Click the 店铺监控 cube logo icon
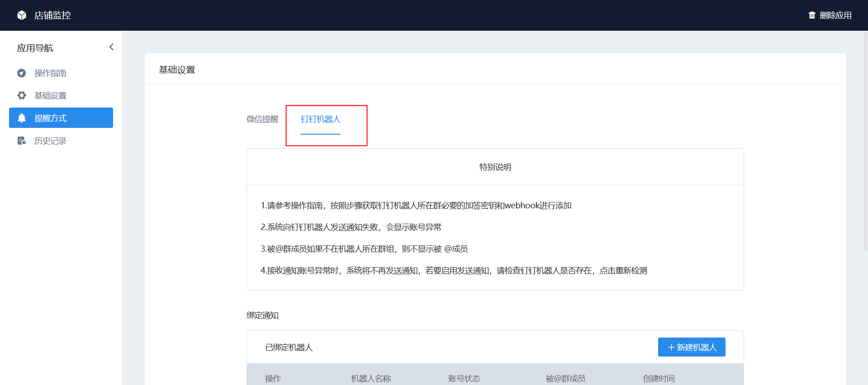 tap(22, 15)
